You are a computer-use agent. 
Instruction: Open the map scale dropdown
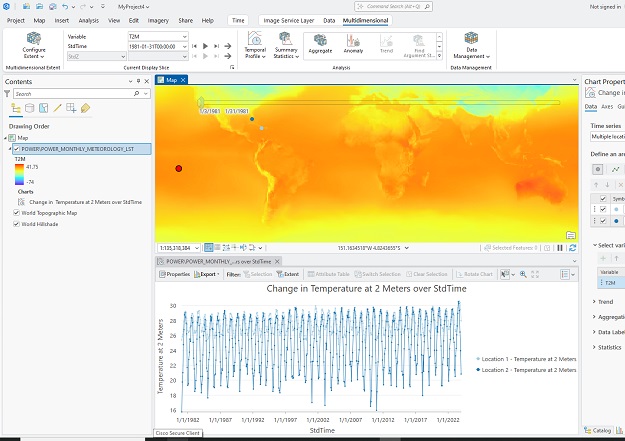[x=199, y=247]
